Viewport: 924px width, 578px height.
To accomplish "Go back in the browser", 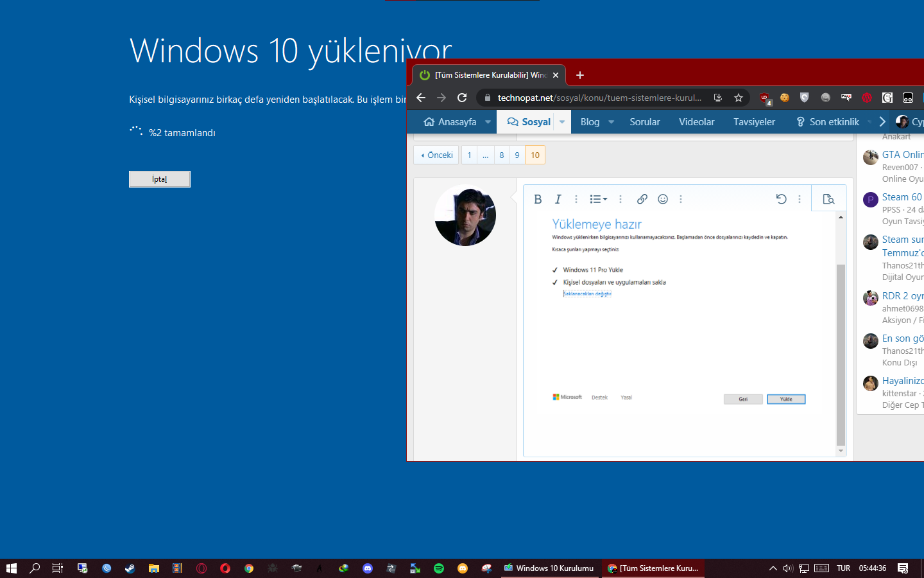I will point(421,98).
